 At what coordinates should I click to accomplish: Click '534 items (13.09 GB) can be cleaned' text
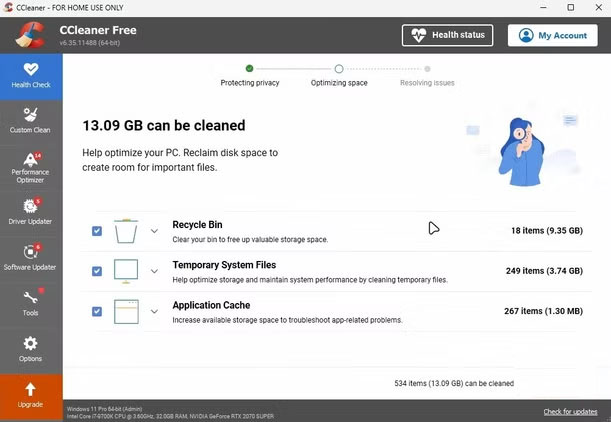point(454,383)
